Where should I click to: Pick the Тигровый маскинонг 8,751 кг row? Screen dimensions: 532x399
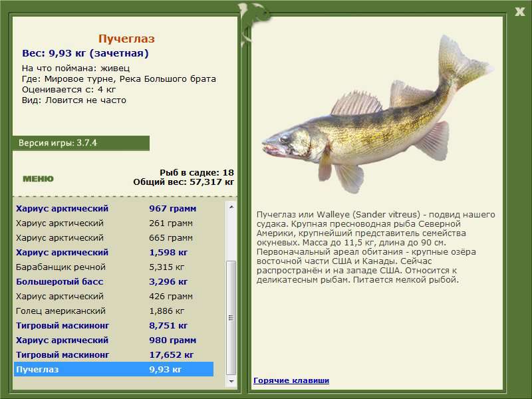coord(114,325)
